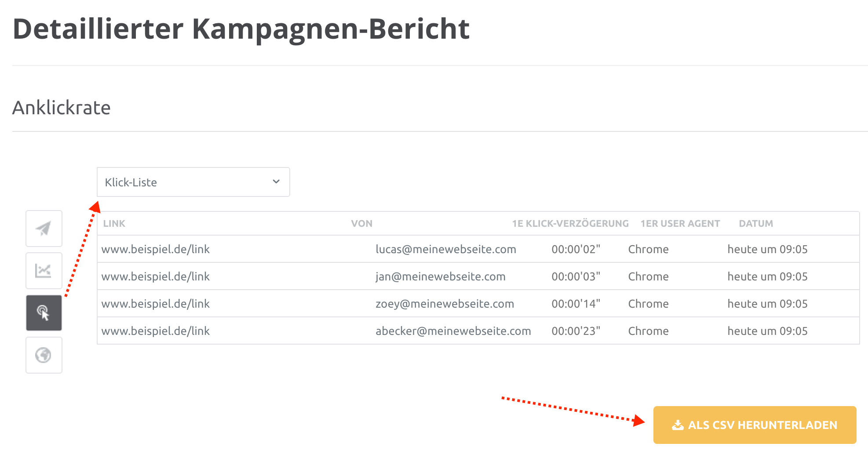Click the ALS CSV HERUNTERLADEN button

pos(755,425)
